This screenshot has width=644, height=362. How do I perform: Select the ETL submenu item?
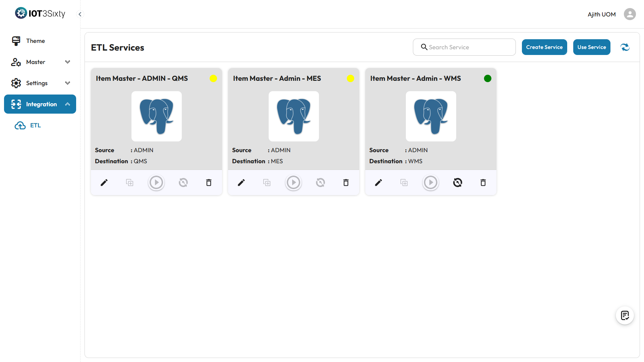click(x=35, y=125)
